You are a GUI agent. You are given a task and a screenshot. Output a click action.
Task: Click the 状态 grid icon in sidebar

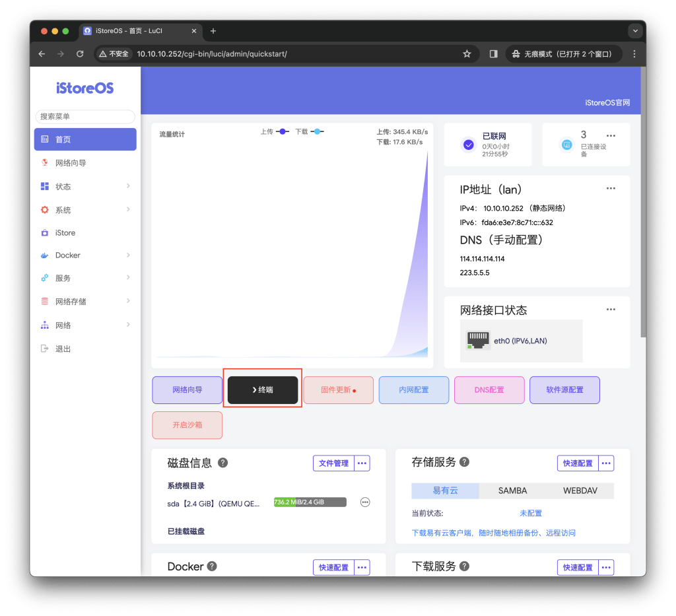[x=45, y=186]
